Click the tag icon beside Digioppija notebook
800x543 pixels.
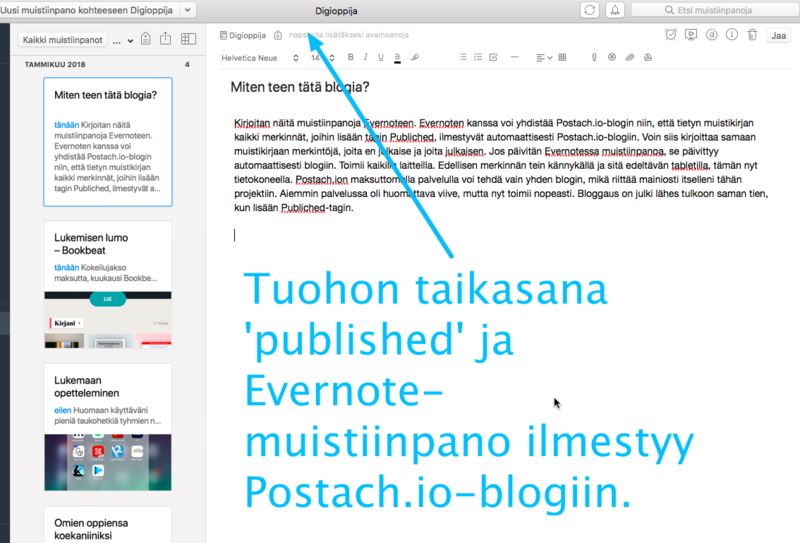coord(278,35)
